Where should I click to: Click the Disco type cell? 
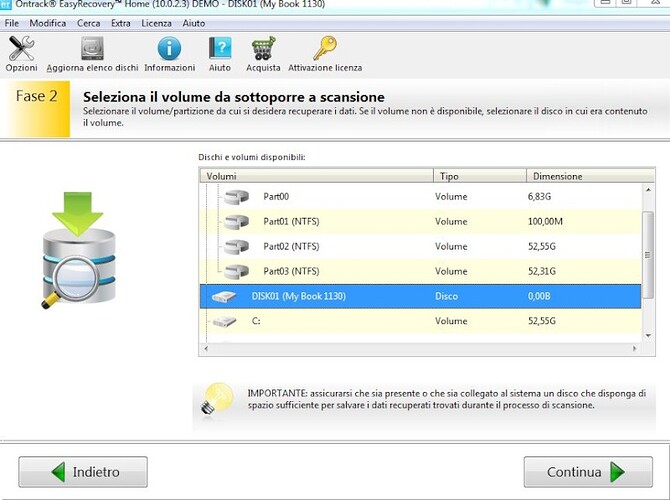click(x=447, y=296)
